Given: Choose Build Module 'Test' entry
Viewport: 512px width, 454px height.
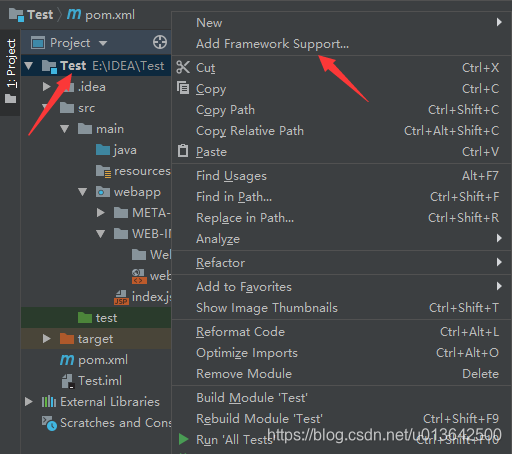Looking at the screenshot, I should (341, 398).
